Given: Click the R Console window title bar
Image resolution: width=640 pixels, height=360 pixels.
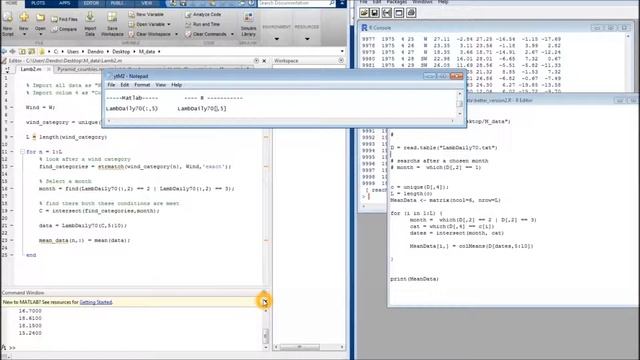Looking at the screenshot, I should [x=496, y=28].
